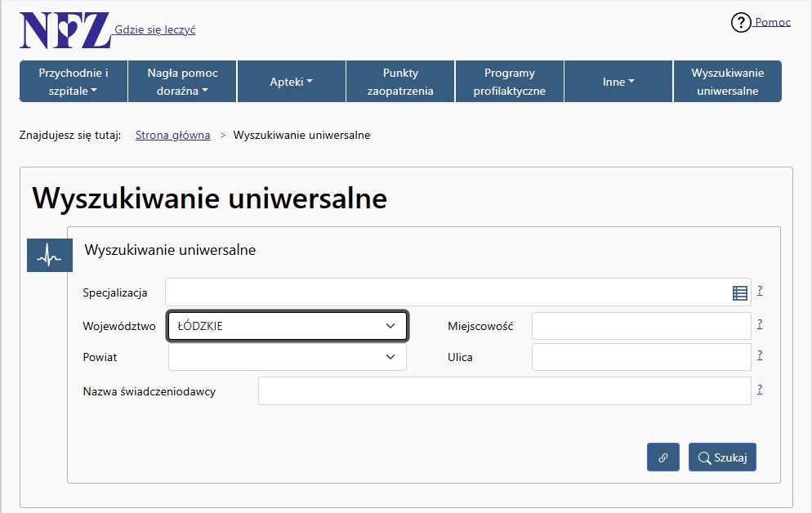This screenshot has height=513, width=812.
Task: Click help mark next to Nazwa świadczeniodawcy
Action: [x=760, y=389]
